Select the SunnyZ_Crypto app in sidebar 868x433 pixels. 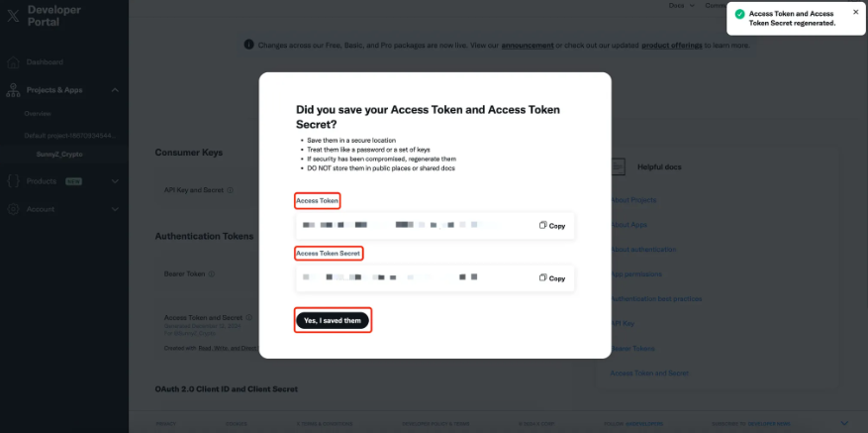coord(59,155)
